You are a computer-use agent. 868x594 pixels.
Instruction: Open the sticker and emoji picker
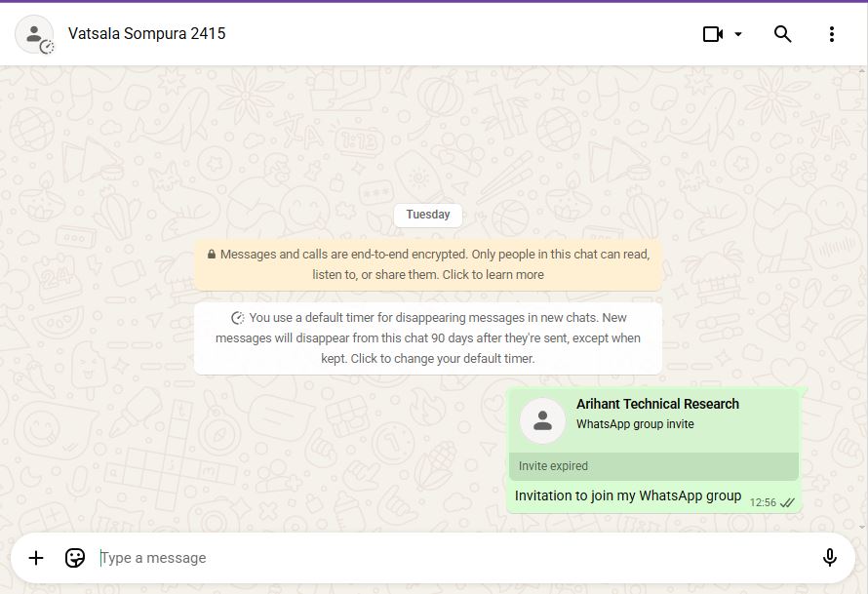coord(75,558)
